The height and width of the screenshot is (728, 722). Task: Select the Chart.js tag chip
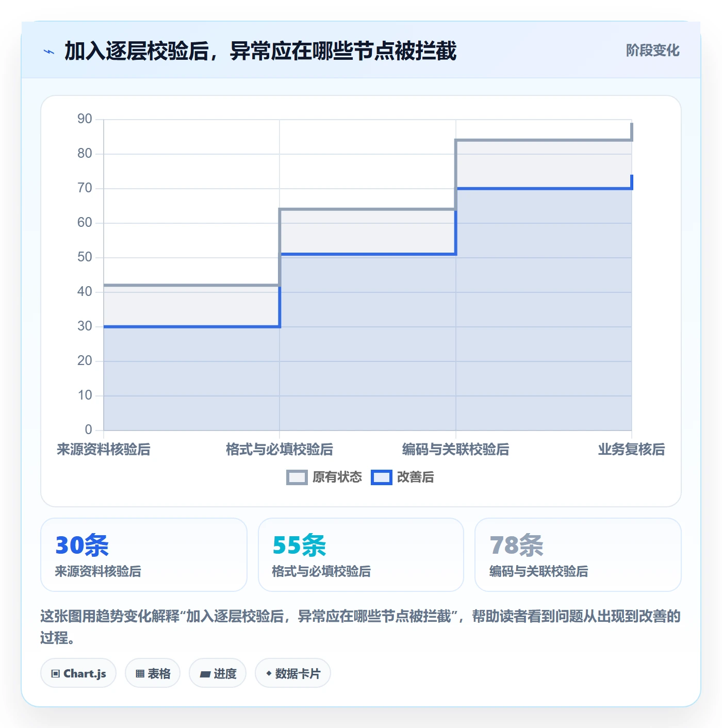(x=78, y=673)
